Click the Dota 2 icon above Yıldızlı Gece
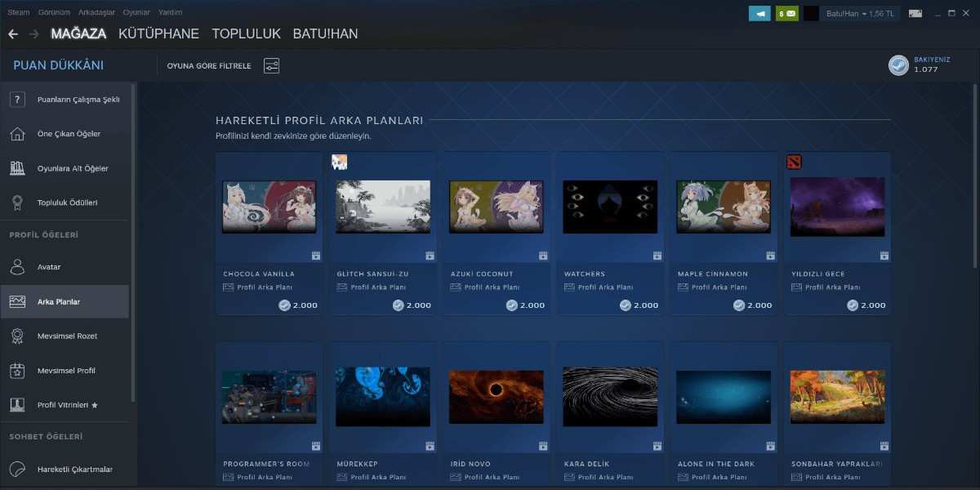Image resolution: width=980 pixels, height=490 pixels. point(794,162)
